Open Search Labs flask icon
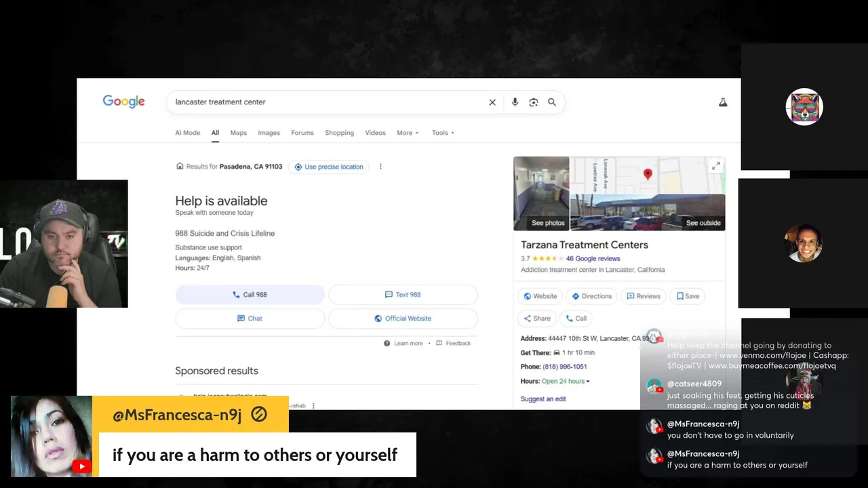This screenshot has width=868, height=488. click(723, 102)
